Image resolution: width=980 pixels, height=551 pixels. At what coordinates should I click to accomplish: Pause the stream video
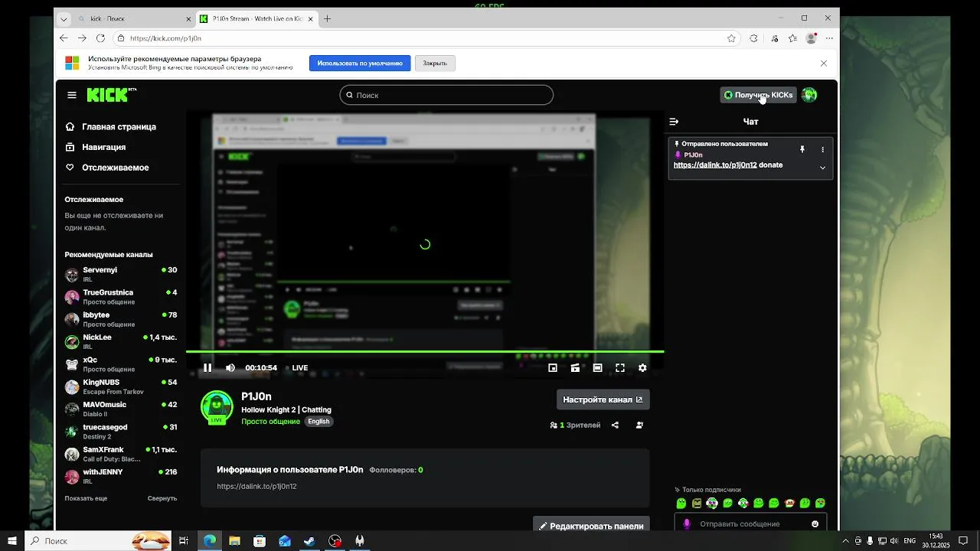pos(207,368)
